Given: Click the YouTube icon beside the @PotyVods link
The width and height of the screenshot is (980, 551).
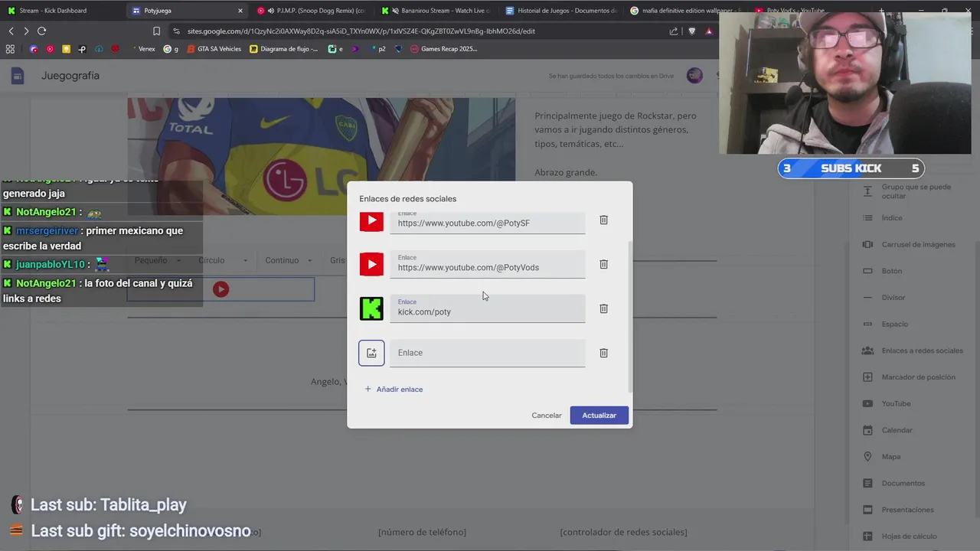Looking at the screenshot, I should 371,264.
